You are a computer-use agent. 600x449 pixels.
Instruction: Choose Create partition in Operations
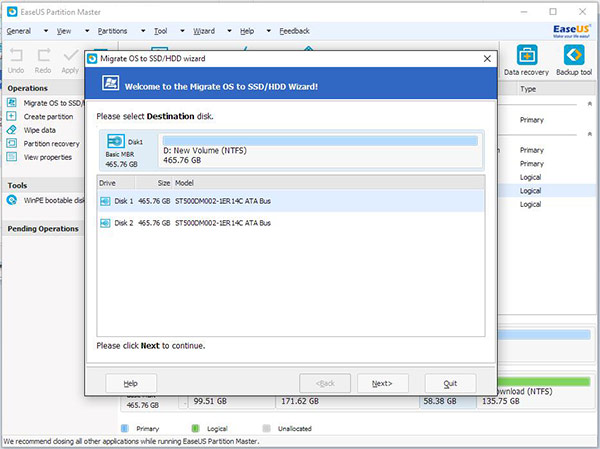(48, 116)
